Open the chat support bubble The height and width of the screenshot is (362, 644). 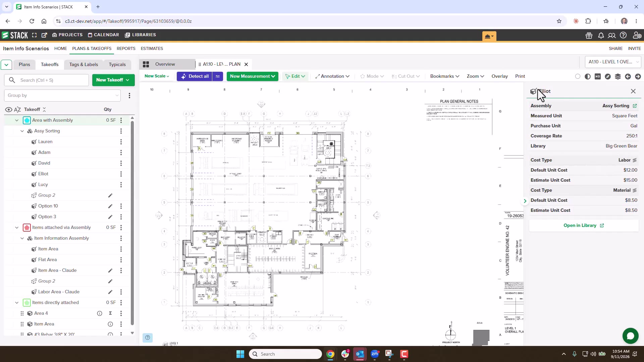point(630,336)
